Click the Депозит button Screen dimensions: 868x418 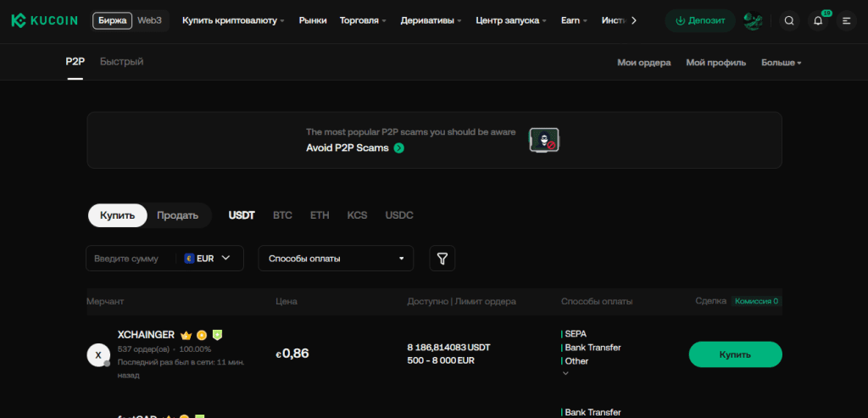[700, 21]
